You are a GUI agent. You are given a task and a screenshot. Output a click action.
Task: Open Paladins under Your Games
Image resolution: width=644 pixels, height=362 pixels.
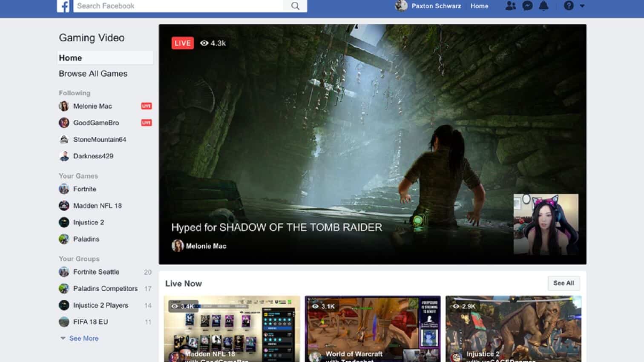coord(86,239)
